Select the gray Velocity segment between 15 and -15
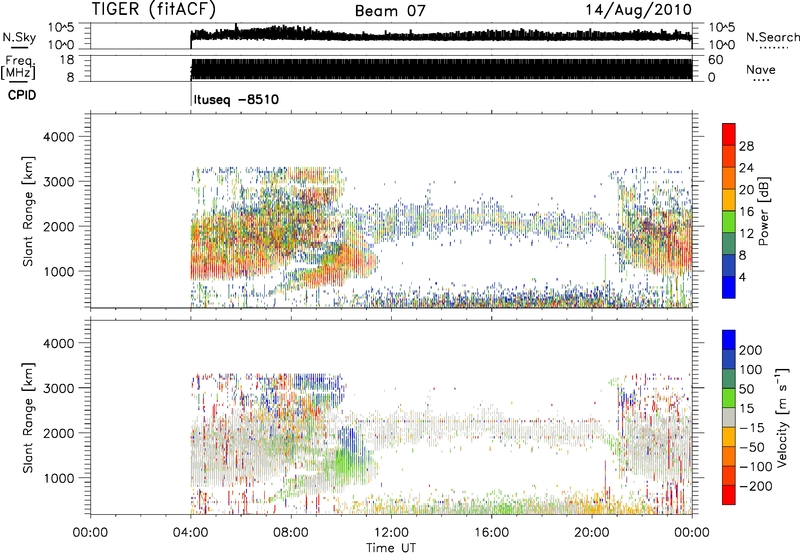800x554 pixels. [729, 417]
